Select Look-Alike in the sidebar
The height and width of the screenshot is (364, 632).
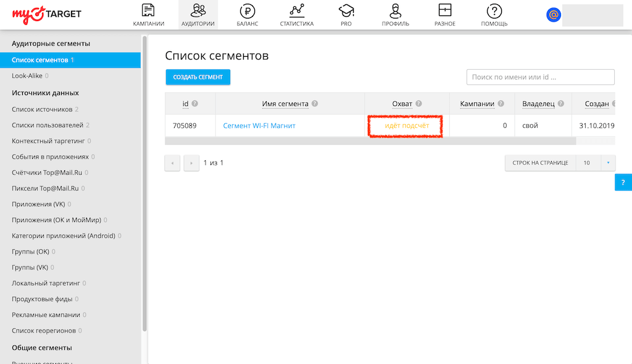(x=27, y=76)
